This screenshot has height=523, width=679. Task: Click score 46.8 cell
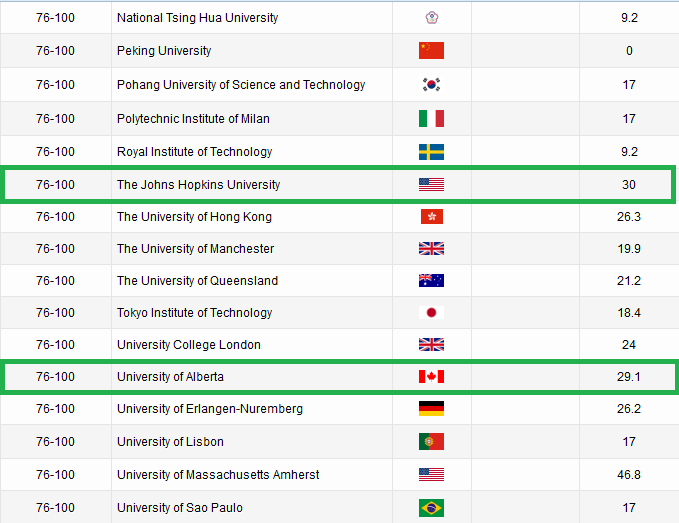click(x=629, y=475)
